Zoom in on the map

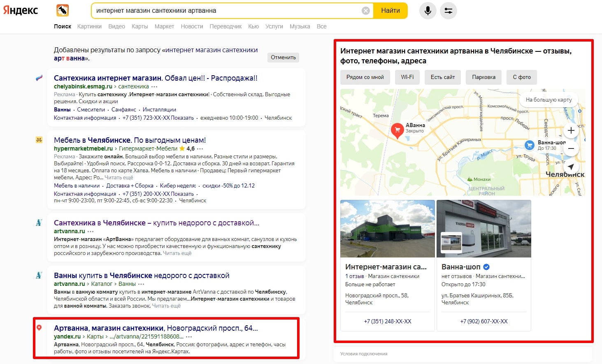[571, 131]
